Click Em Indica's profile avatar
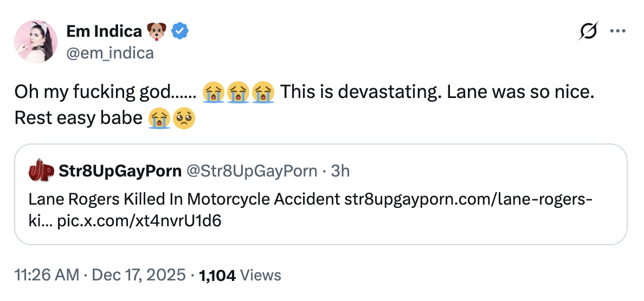 tap(37, 41)
